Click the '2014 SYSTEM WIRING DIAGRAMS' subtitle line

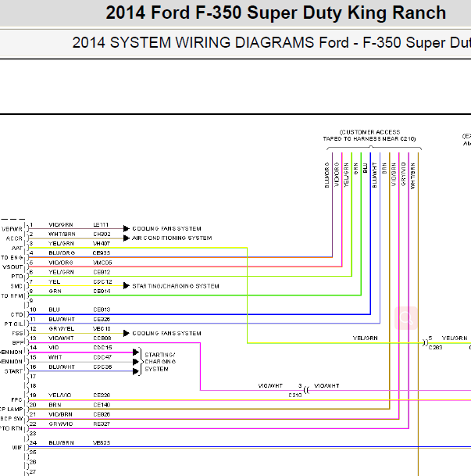272,42
